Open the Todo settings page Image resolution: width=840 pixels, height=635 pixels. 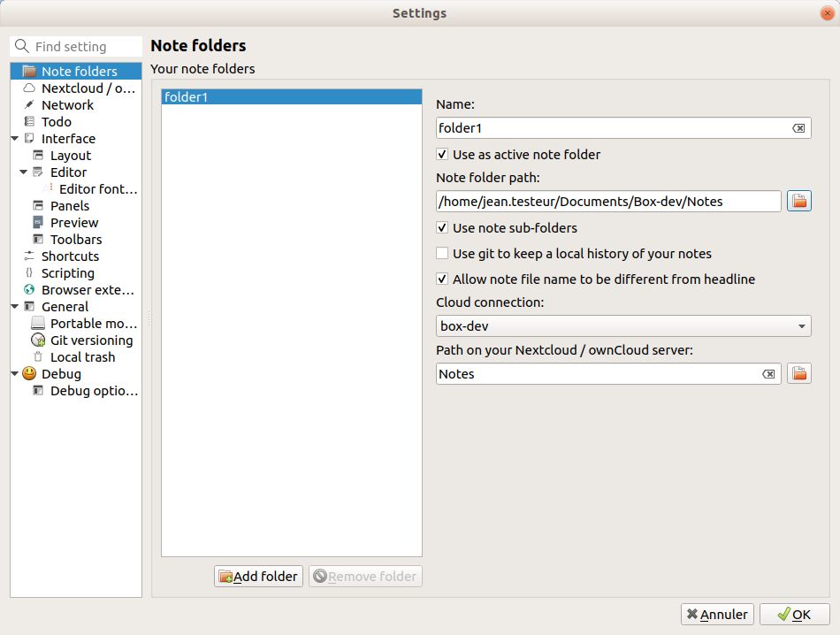coord(58,121)
